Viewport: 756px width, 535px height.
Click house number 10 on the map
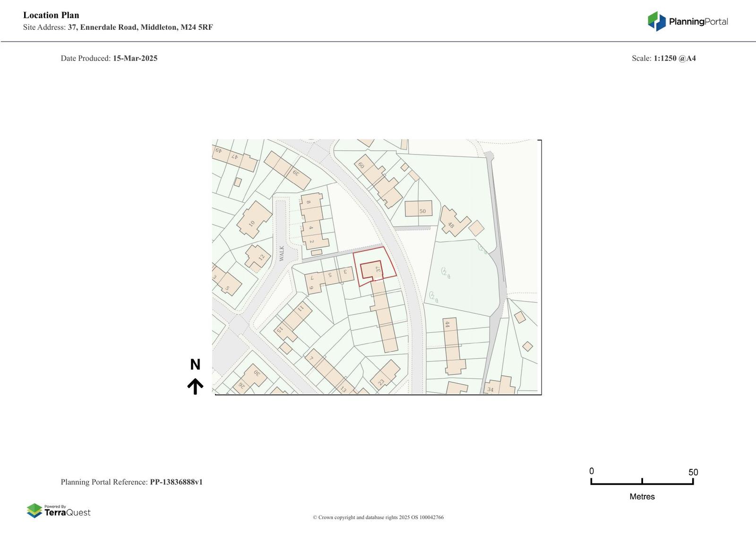[254, 220]
